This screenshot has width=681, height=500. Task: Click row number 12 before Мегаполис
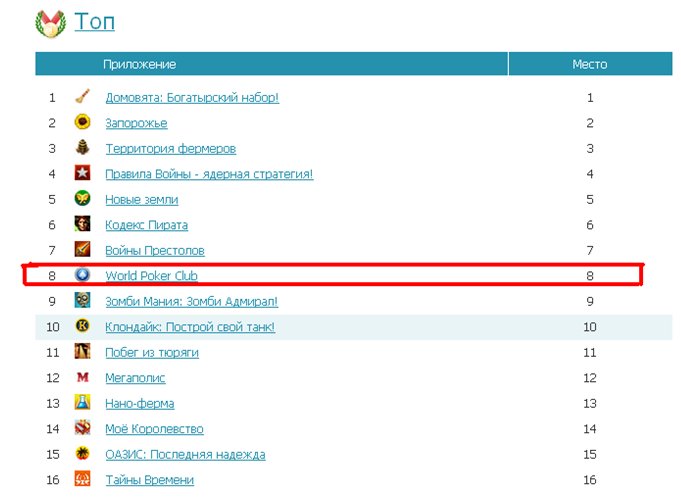coord(53,378)
